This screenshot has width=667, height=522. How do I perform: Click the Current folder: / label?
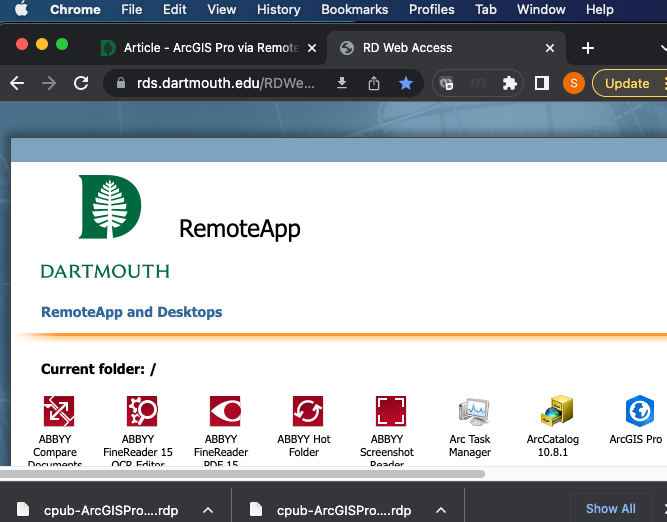coord(98,369)
